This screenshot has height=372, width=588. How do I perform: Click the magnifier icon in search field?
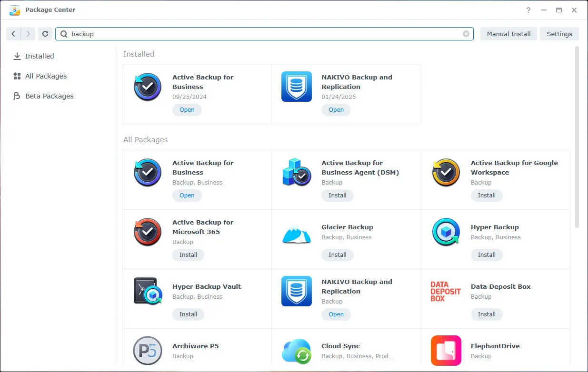click(x=64, y=34)
